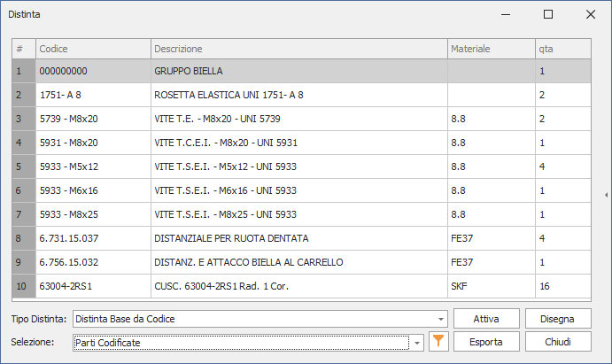Sort by Descrizione column header
The width and height of the screenshot is (612, 364).
pos(298,49)
